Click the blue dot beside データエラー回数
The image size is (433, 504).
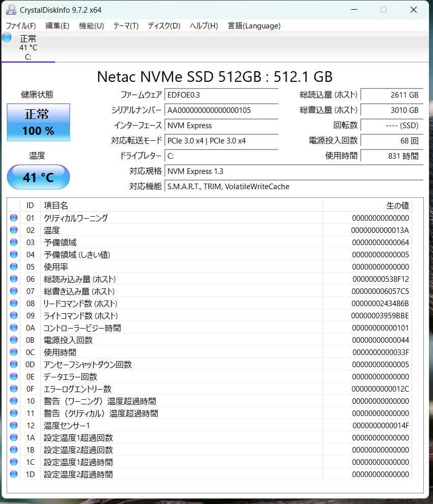point(14,377)
